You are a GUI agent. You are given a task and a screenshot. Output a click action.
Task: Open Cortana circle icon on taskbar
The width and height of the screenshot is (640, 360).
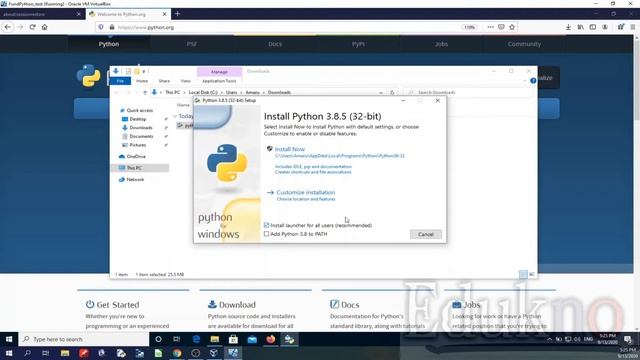pyautogui.click(x=158, y=339)
